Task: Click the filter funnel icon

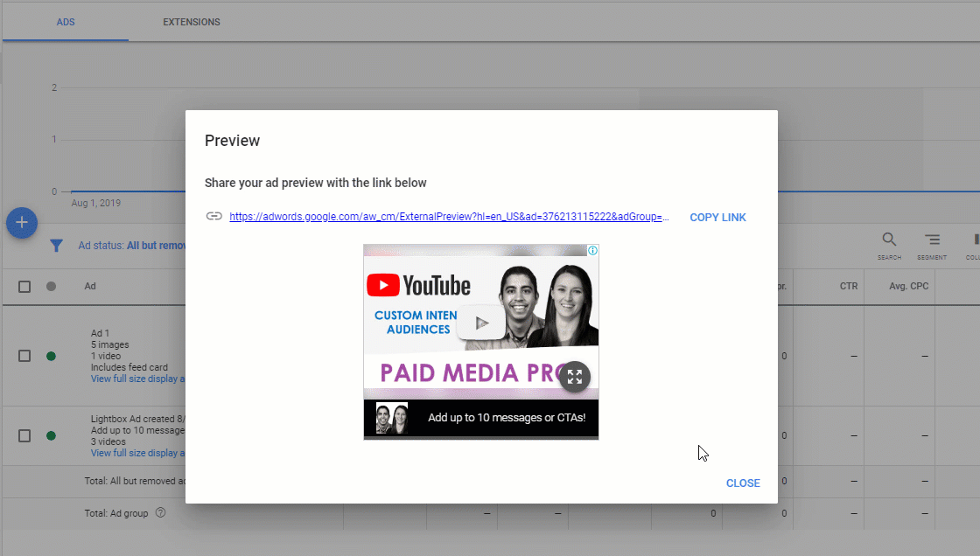Action: point(56,247)
